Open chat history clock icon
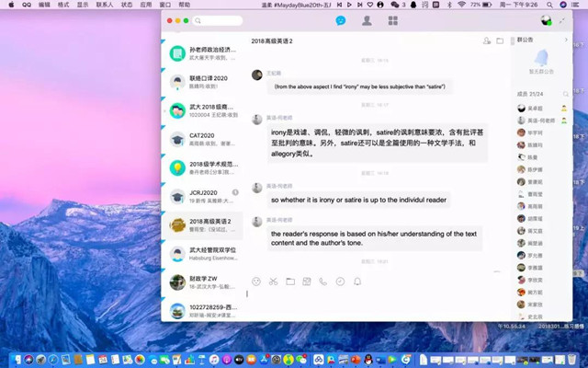588x368 pixels. [x=340, y=281]
